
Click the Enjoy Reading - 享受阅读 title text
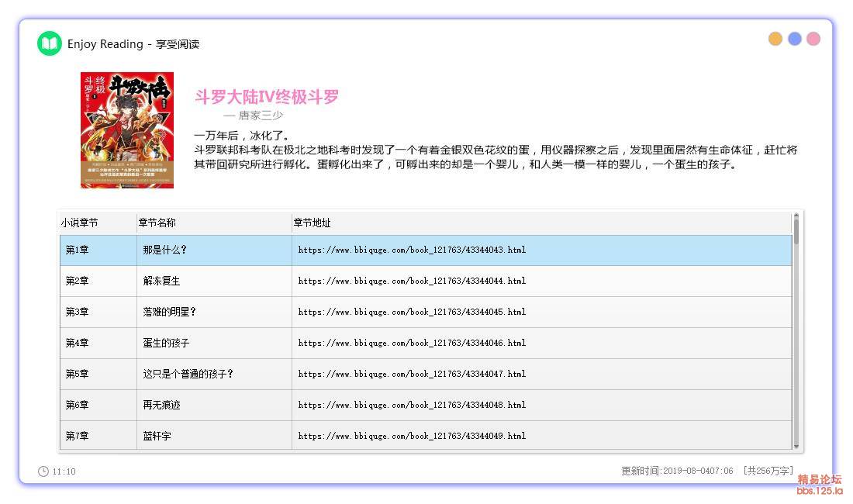[133, 44]
